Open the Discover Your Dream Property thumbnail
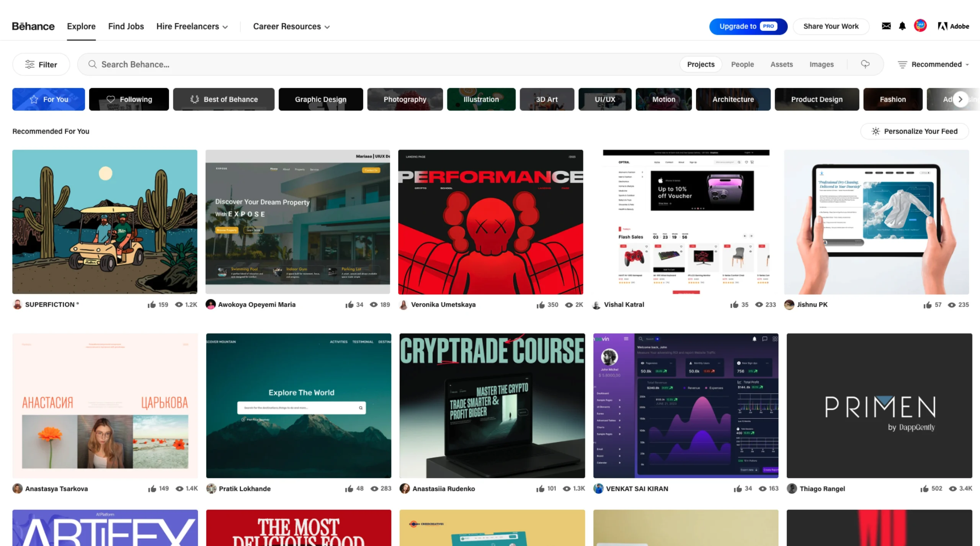980x546 pixels. click(298, 222)
